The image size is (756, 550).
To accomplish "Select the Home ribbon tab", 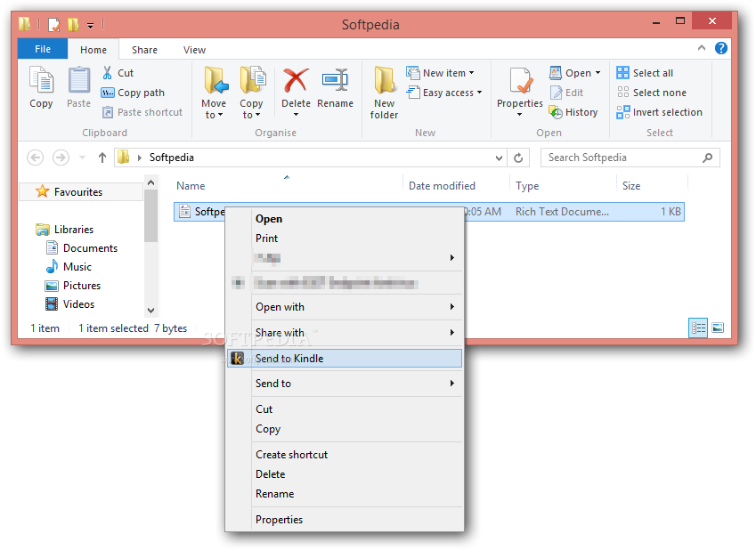I will coord(93,50).
